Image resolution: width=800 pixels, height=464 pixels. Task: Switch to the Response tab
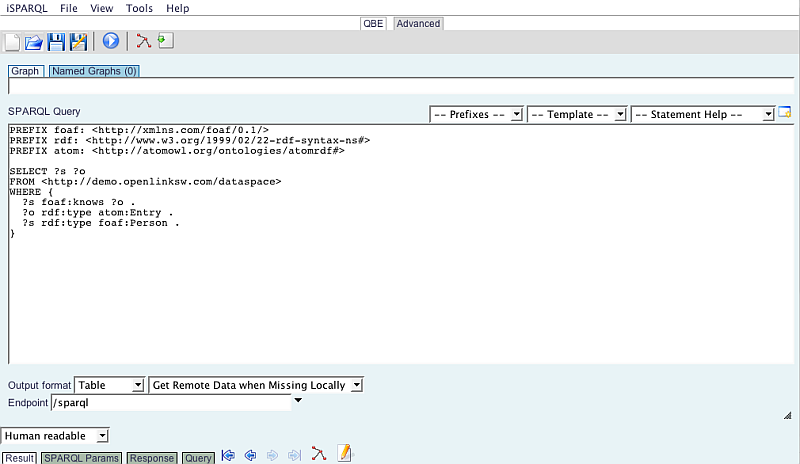(152, 458)
